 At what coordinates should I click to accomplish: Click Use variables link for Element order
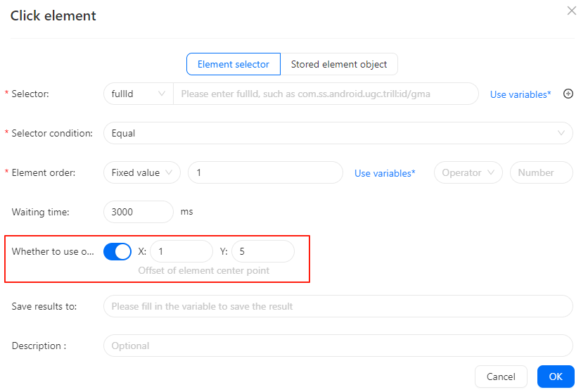385,173
